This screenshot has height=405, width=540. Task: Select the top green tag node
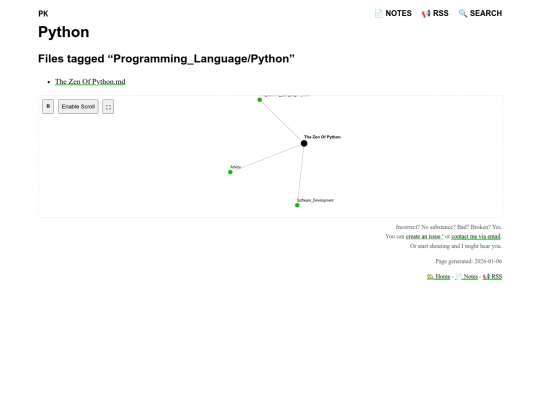(x=260, y=100)
